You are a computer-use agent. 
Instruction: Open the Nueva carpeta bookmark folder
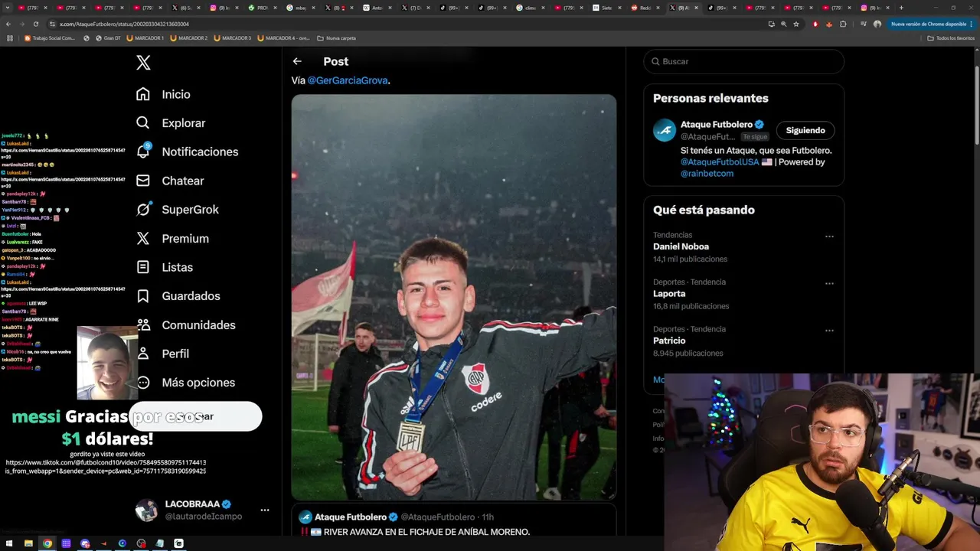pyautogui.click(x=337, y=37)
